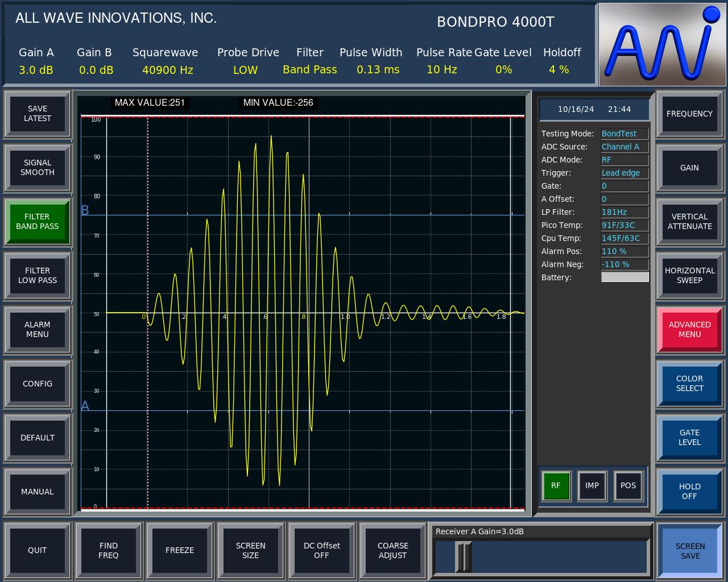
Task: Click the Cpu Temp 145F/63C value
Action: click(x=624, y=238)
